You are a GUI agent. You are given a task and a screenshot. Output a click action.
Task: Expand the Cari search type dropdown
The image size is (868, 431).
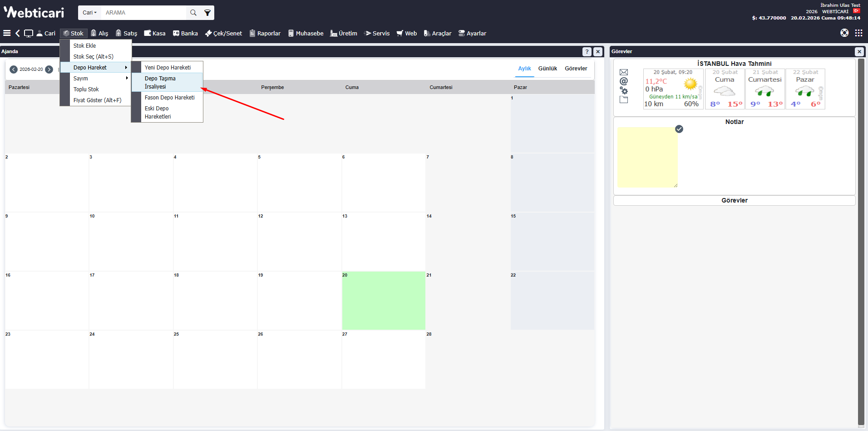pos(89,13)
